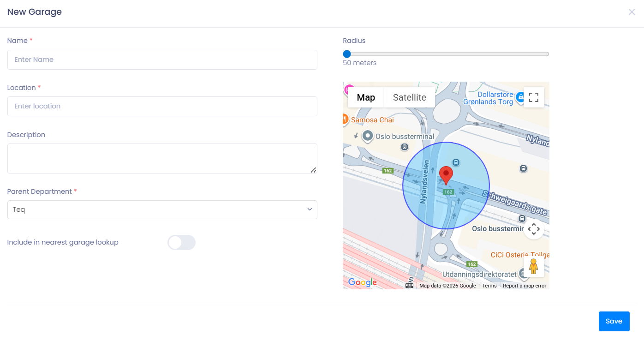
Task: Click the Google logo on the map
Action: [363, 282]
